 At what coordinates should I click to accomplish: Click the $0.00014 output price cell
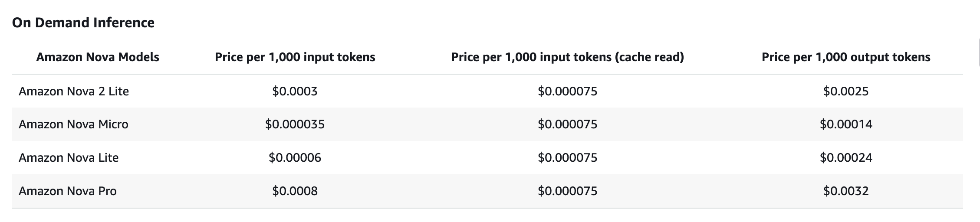pyautogui.click(x=845, y=124)
